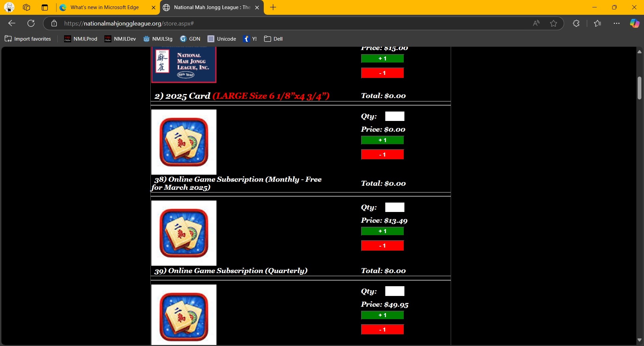Open the tab actions menu icon
This screenshot has height=346, width=644.
tap(45, 7)
